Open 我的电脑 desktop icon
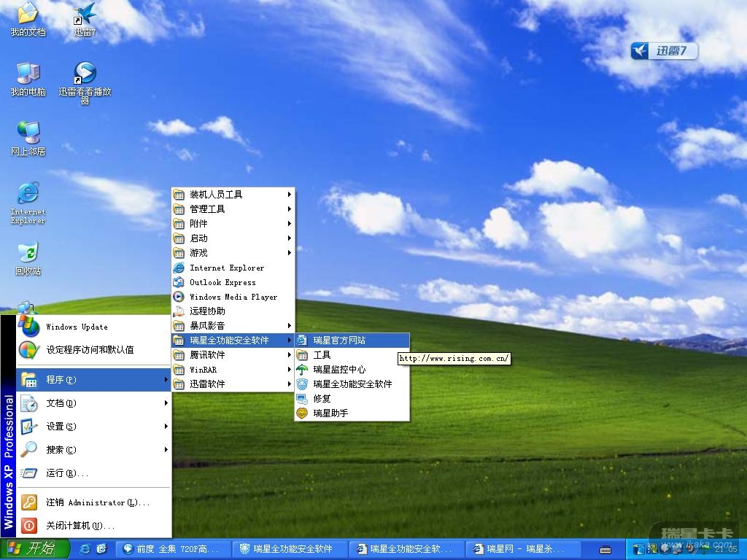747x560 pixels. (x=28, y=74)
